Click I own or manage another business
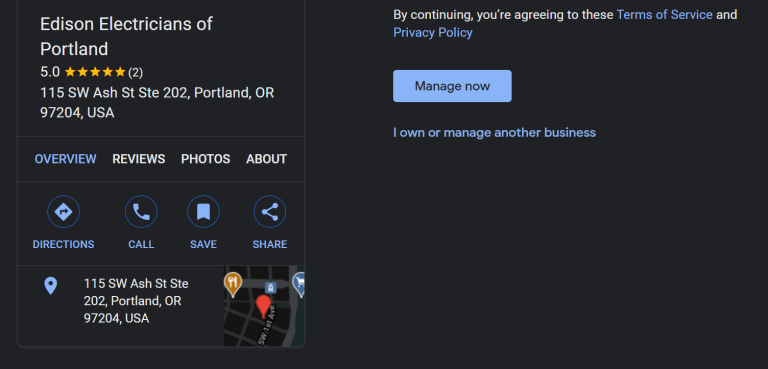Viewport: 768px width, 369px height. [495, 133]
